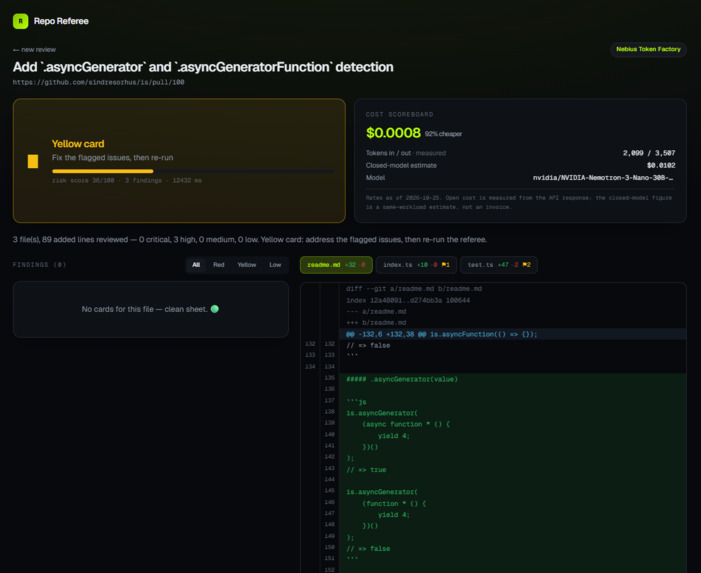Image resolution: width=701 pixels, height=573 pixels.
Task: Click the yellow card icon
Action: pyautogui.click(x=33, y=161)
